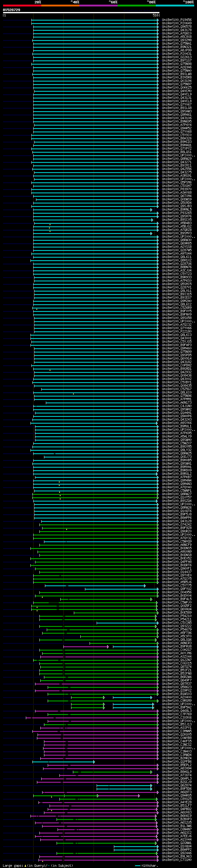Select the UniRef100_B8APP2 label
This screenshot has width=197, height=868.
click(176, 850)
